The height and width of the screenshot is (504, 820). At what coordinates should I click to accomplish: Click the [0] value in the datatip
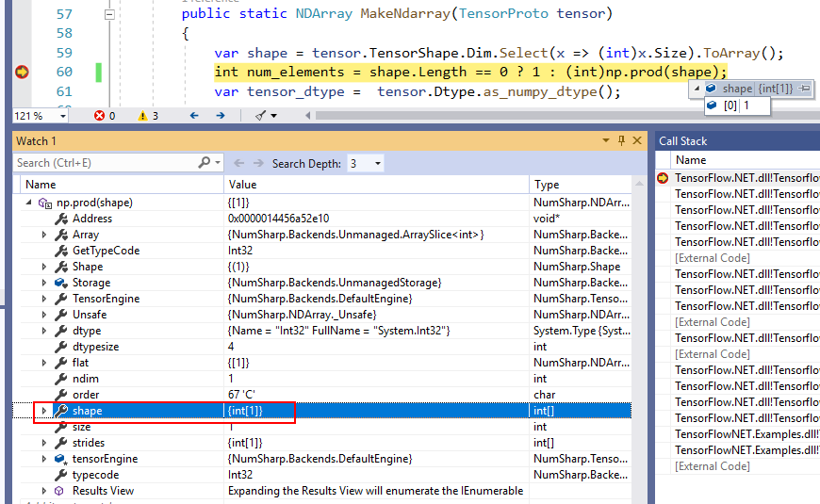click(x=746, y=106)
